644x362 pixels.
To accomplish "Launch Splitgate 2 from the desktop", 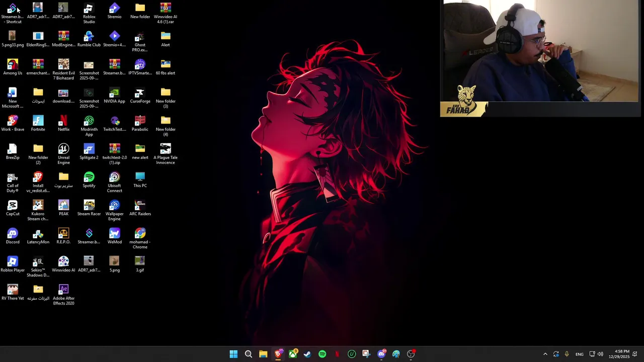I will click(x=89, y=152).
